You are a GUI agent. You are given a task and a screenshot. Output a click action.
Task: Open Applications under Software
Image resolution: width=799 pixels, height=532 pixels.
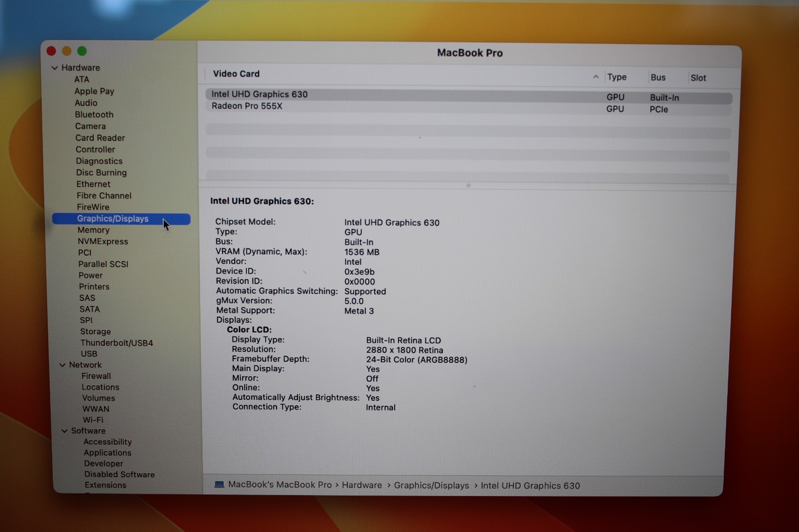pos(107,453)
